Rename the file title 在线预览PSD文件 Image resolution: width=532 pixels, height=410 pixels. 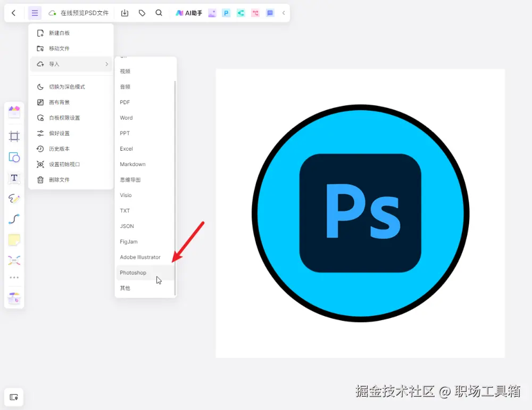pyautogui.click(x=85, y=13)
